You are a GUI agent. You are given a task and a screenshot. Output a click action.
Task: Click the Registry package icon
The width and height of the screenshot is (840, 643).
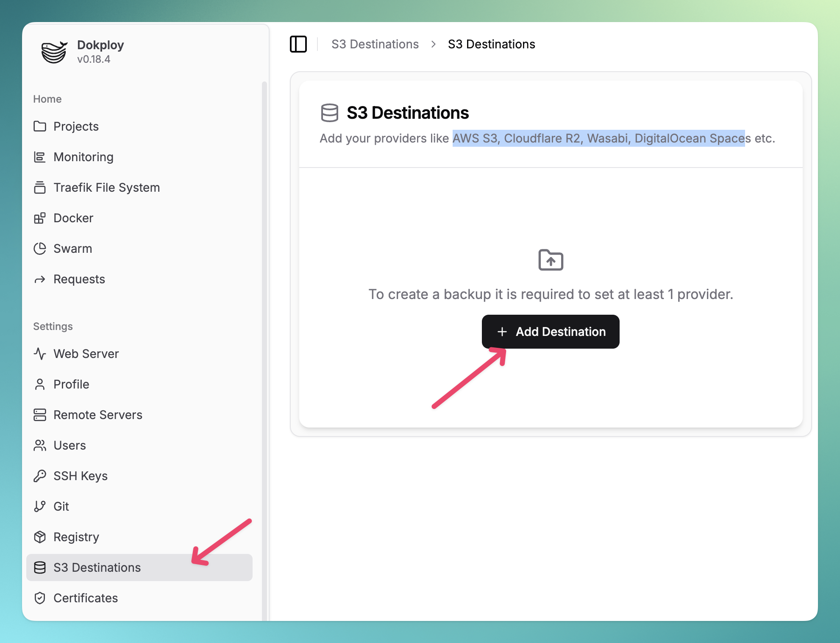pos(40,537)
